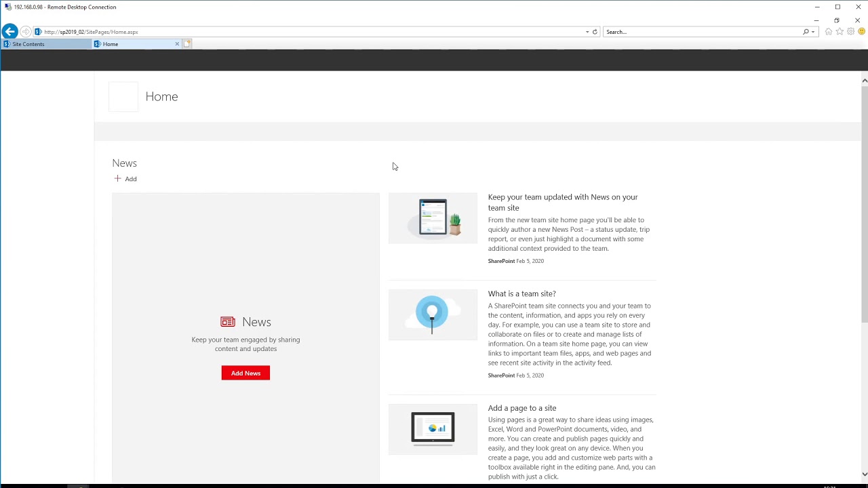Open the lightbulb team site thumbnail
Image resolution: width=868 pixels, height=488 pixels.
[433, 314]
